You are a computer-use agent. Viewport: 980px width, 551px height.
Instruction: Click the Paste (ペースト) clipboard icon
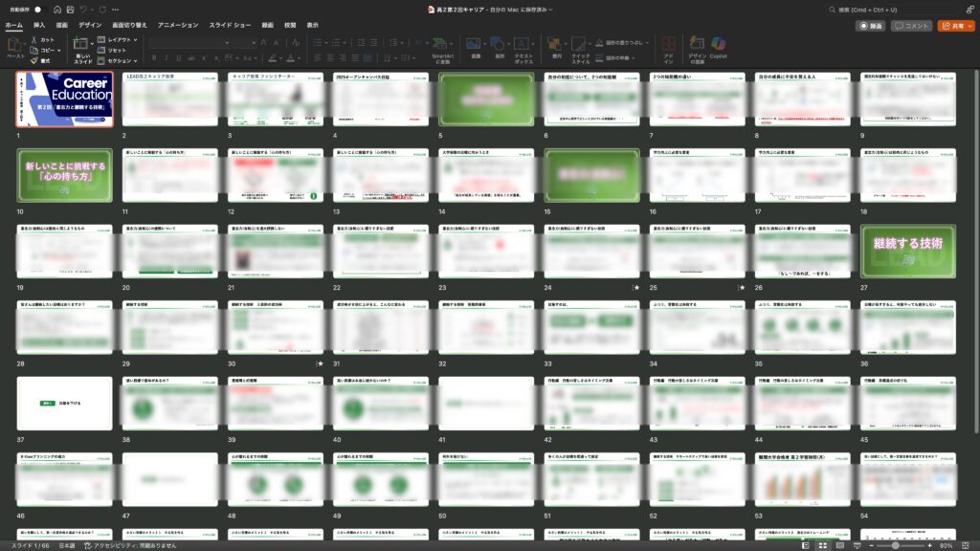[x=13, y=45]
